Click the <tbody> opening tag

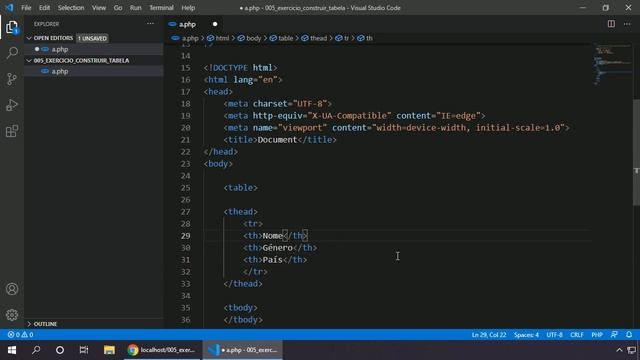pos(240,308)
